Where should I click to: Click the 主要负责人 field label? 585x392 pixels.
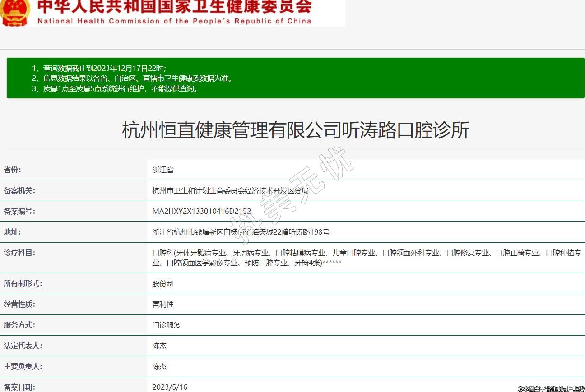click(23, 367)
